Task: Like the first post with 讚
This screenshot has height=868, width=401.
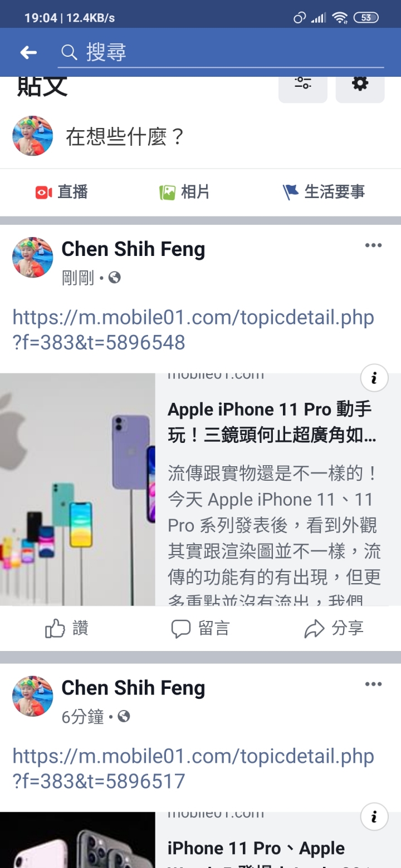Action: coord(67,629)
